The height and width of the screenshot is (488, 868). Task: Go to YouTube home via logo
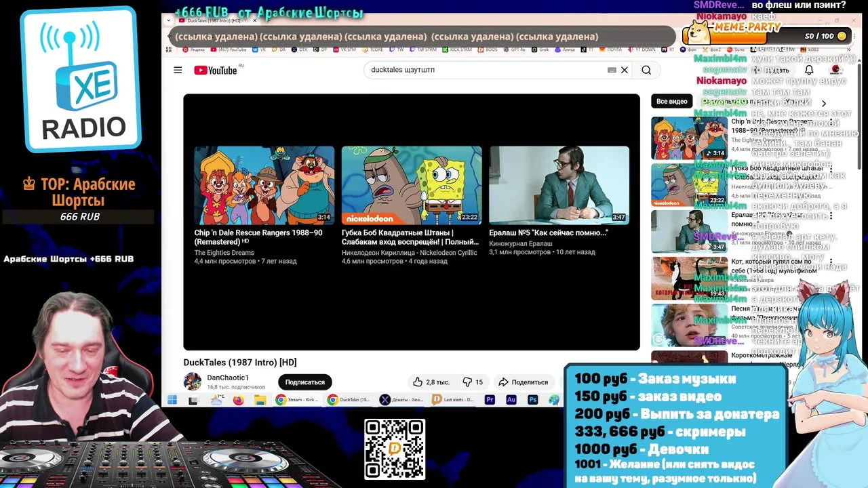coord(216,70)
